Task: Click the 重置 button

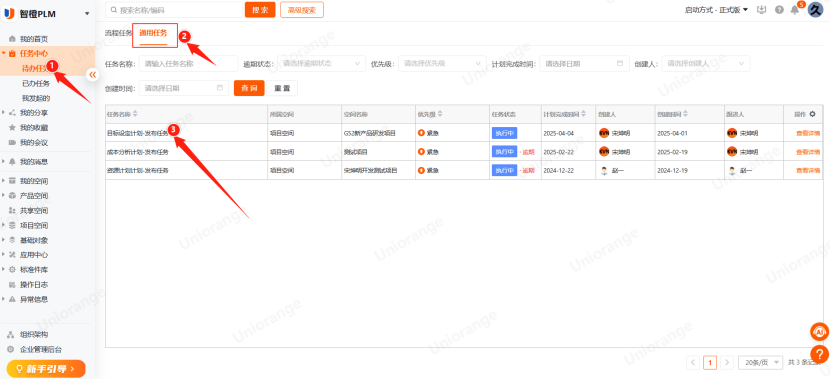Action: click(282, 88)
